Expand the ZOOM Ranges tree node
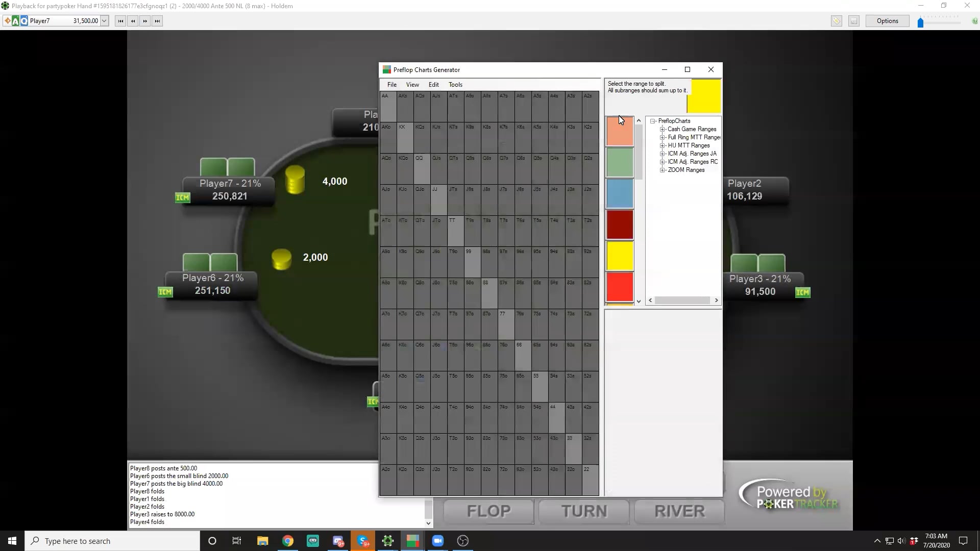Screen dimensions: 980x551 point(662,170)
